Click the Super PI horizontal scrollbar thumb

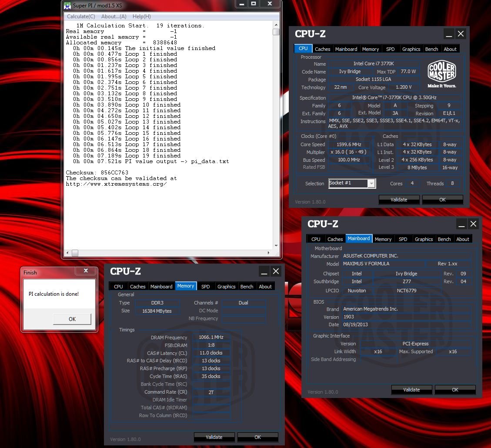75,253
